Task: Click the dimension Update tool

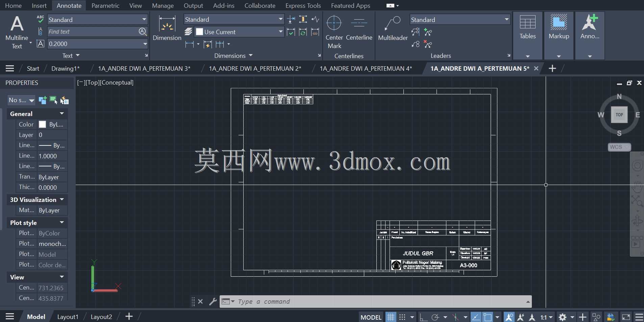Action: [x=303, y=32]
